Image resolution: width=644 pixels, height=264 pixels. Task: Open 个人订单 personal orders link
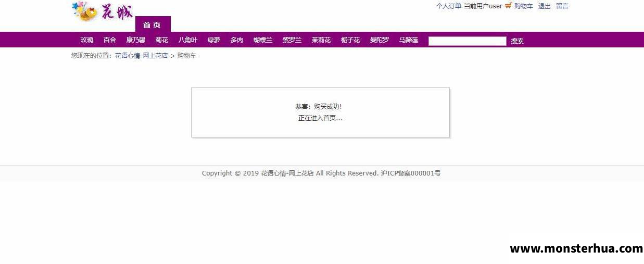tap(449, 6)
